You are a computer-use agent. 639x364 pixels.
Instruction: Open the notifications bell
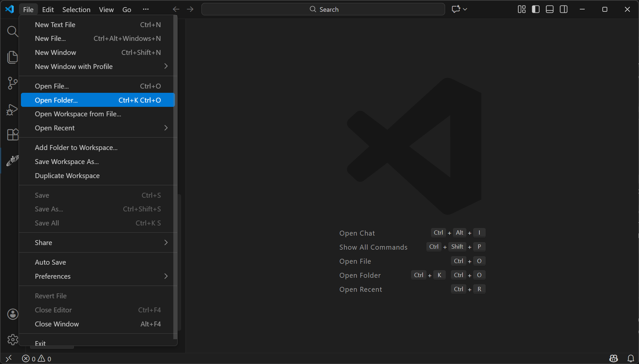(631, 358)
